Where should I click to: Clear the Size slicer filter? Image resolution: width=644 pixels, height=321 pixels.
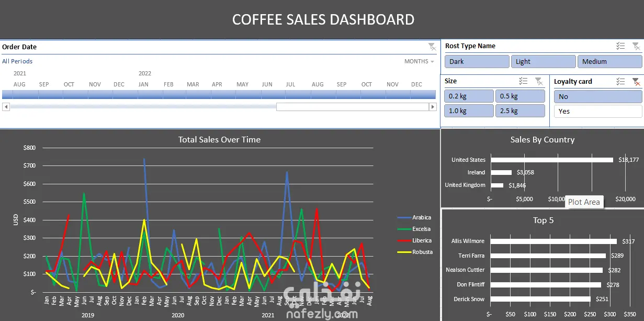click(539, 81)
